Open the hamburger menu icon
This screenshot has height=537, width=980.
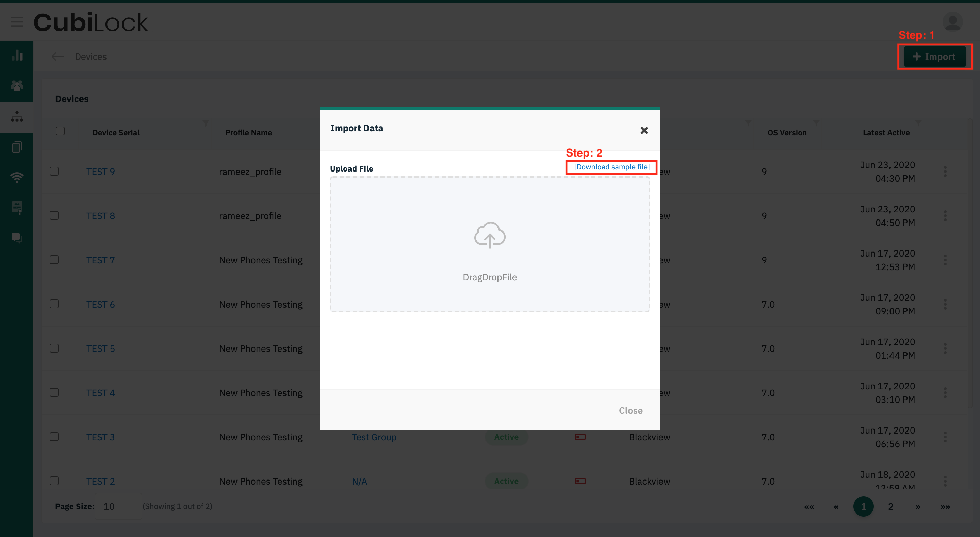pos(17,22)
